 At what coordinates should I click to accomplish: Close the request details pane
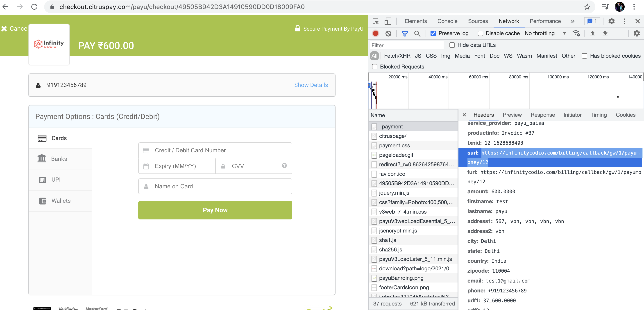tap(464, 115)
